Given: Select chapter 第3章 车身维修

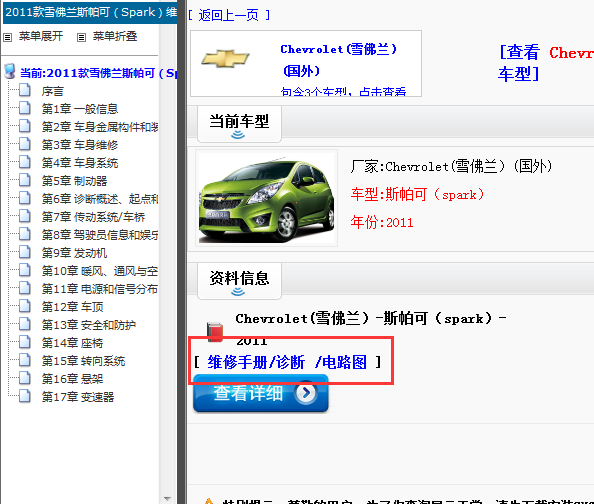Looking at the screenshot, I should point(80,145).
